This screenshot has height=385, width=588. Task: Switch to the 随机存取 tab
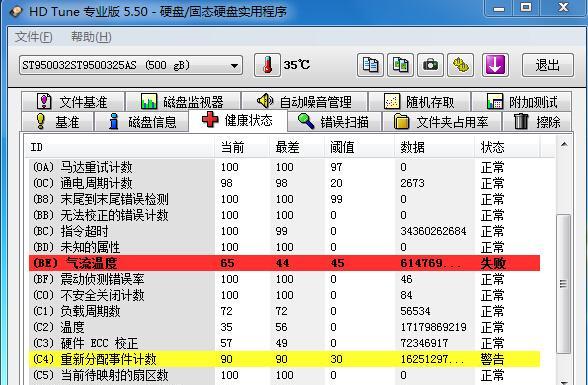point(420,101)
